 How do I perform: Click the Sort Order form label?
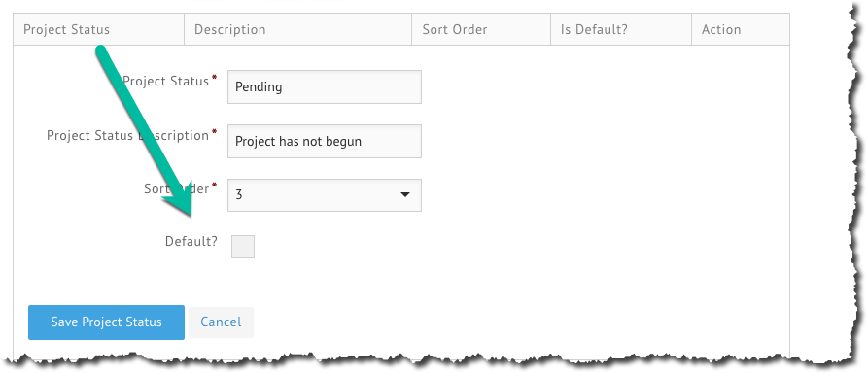[x=177, y=188]
